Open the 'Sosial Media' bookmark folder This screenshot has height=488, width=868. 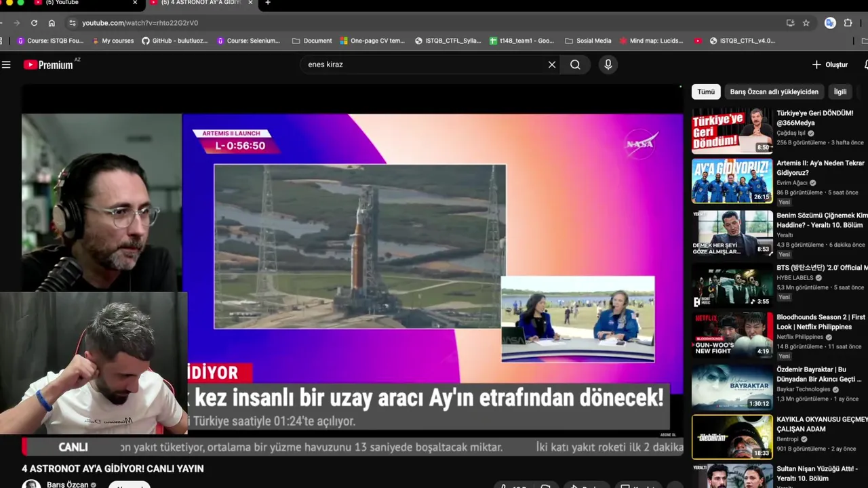point(588,41)
